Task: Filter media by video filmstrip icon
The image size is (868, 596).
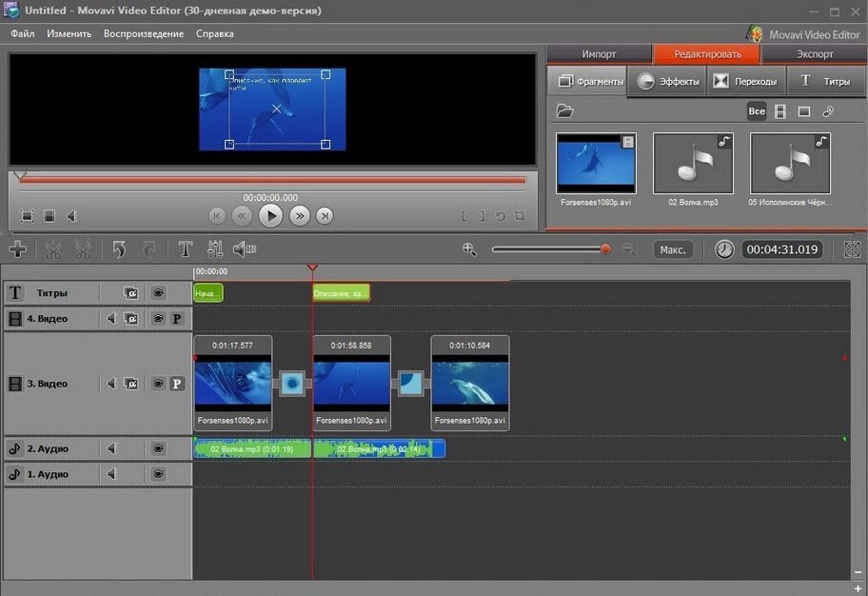Action: pyautogui.click(x=780, y=111)
